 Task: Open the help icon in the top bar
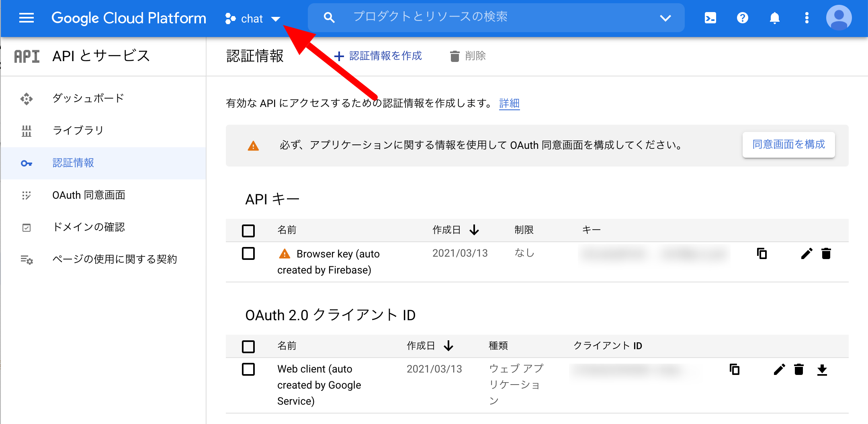pyautogui.click(x=743, y=18)
